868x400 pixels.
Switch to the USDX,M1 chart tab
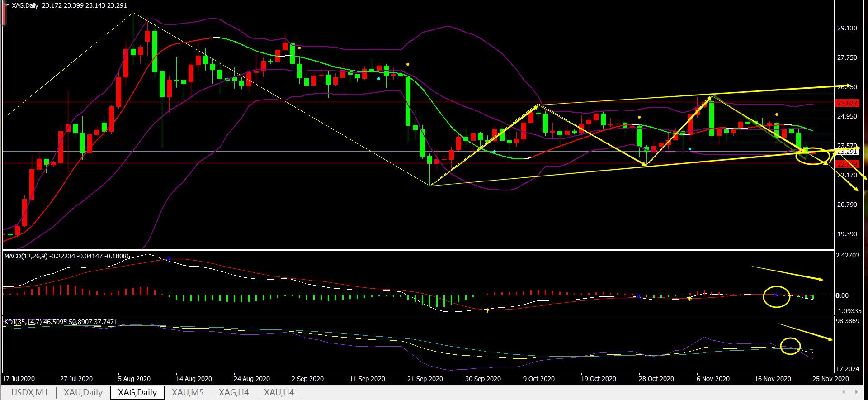(x=29, y=392)
